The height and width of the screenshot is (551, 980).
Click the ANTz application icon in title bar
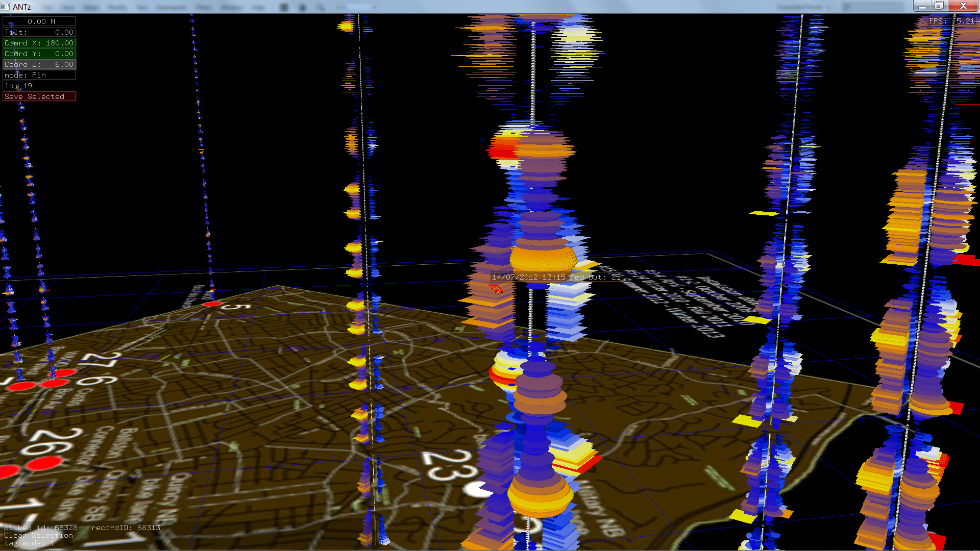tap(5, 6)
